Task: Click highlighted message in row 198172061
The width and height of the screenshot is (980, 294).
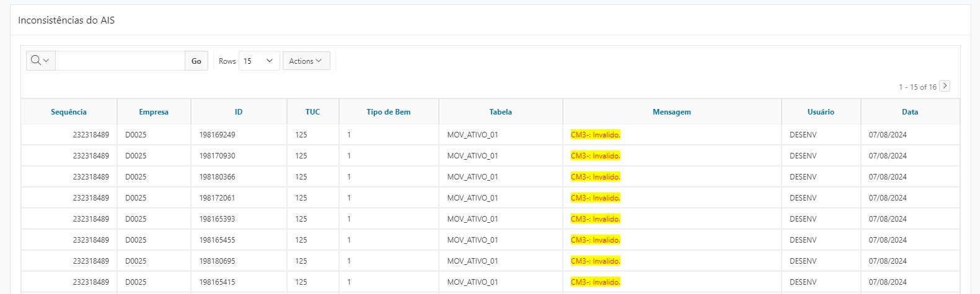Action: pyautogui.click(x=595, y=198)
